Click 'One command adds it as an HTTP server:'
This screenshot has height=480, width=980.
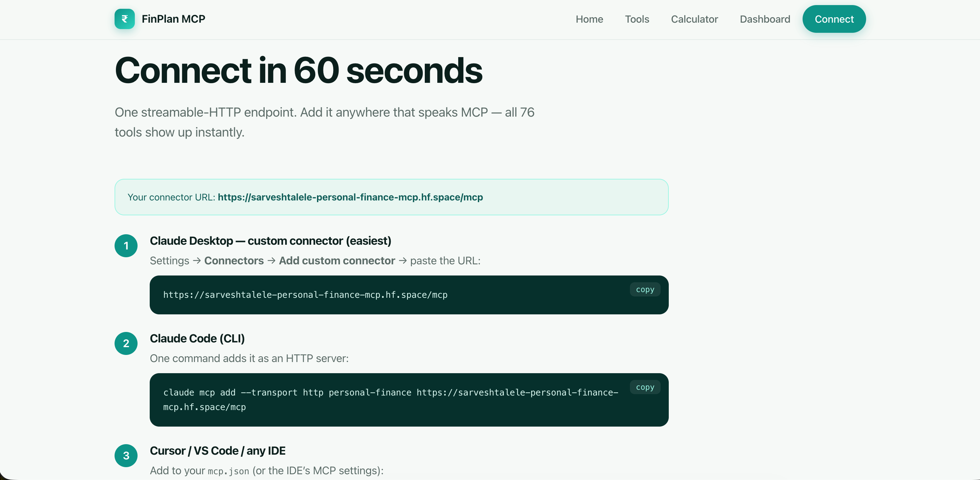249,358
